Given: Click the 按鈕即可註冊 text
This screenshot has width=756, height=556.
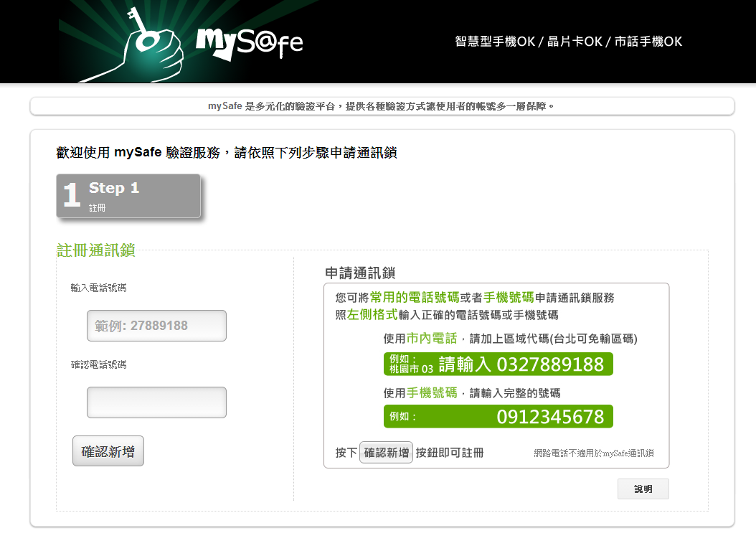Looking at the screenshot, I should pos(449,453).
